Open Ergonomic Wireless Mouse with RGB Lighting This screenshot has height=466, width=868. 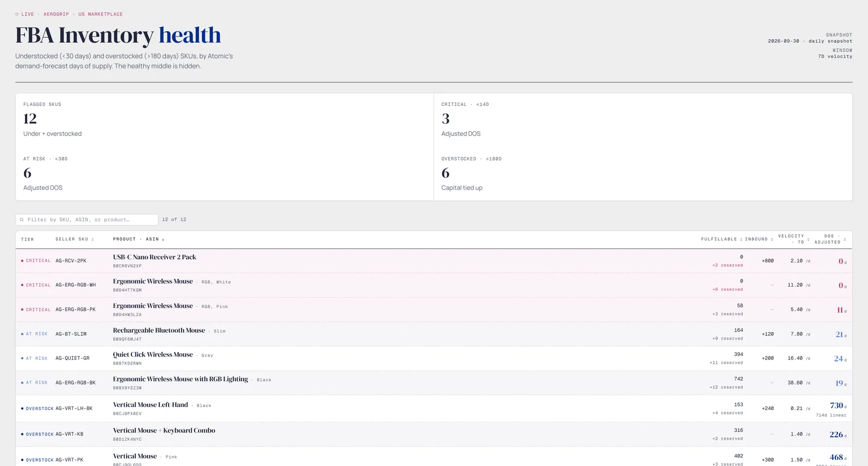[181, 379]
